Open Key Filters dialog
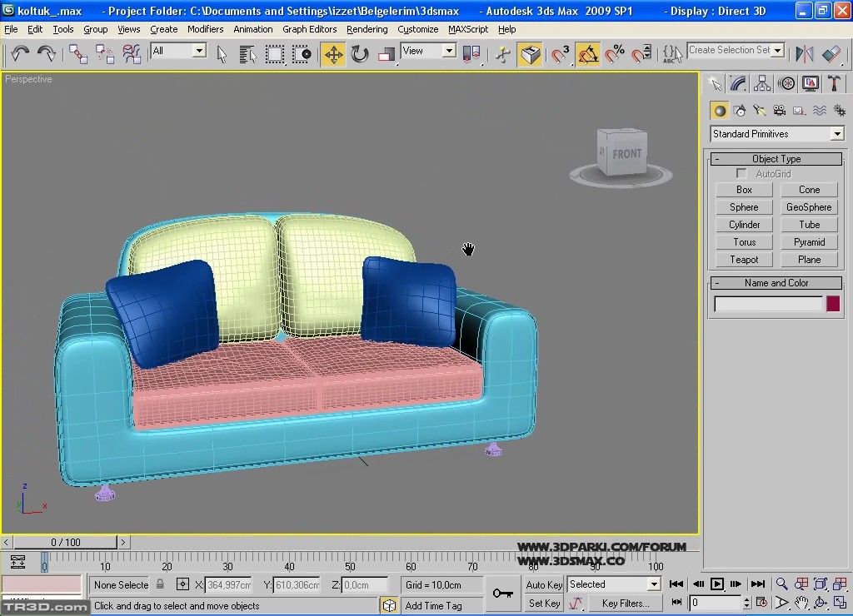Image resolution: width=853 pixels, height=616 pixels. click(x=625, y=604)
